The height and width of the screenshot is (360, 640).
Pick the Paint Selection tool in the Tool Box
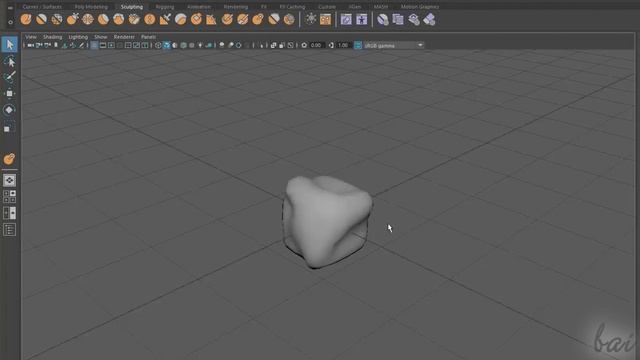pos(9,77)
